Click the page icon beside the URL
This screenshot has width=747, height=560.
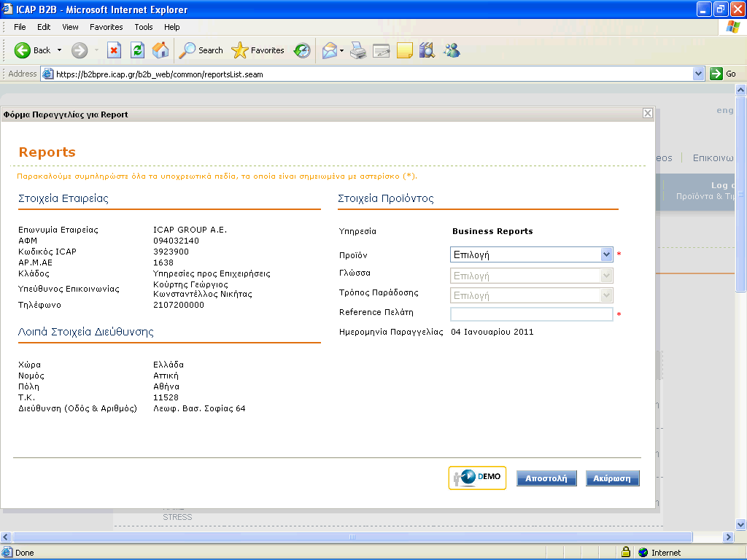[47, 74]
